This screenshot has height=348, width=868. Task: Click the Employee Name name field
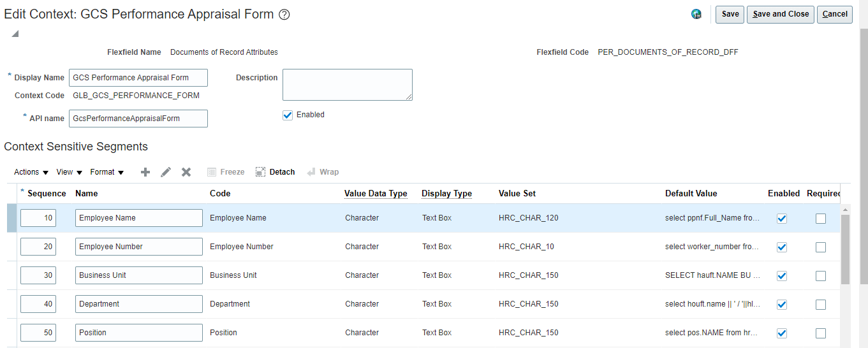[x=139, y=218]
